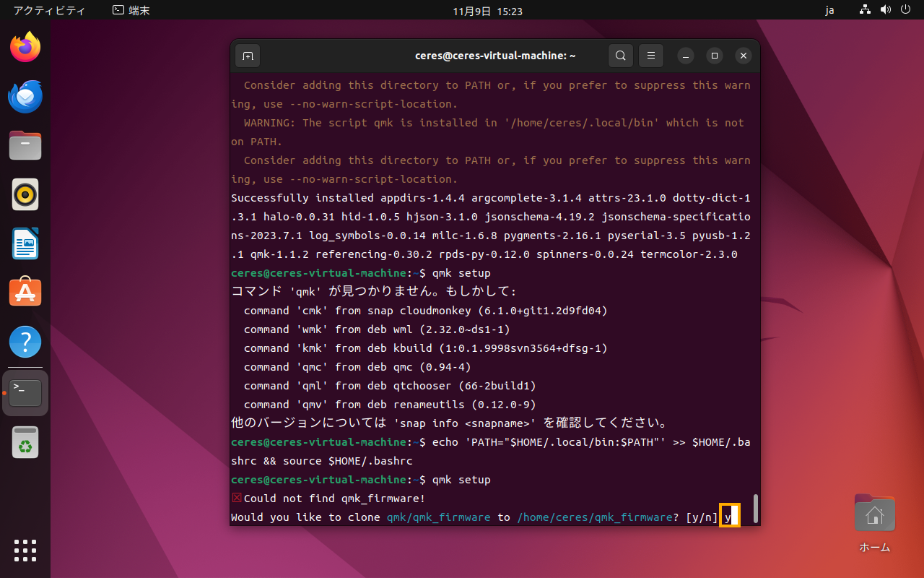Click "command 'kmk' from deb kbuild" line
924x578 pixels.
tap(426, 348)
